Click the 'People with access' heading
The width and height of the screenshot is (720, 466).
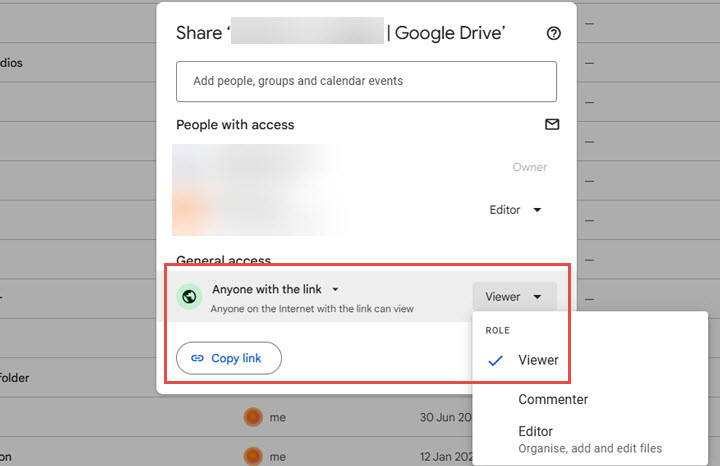coord(235,125)
